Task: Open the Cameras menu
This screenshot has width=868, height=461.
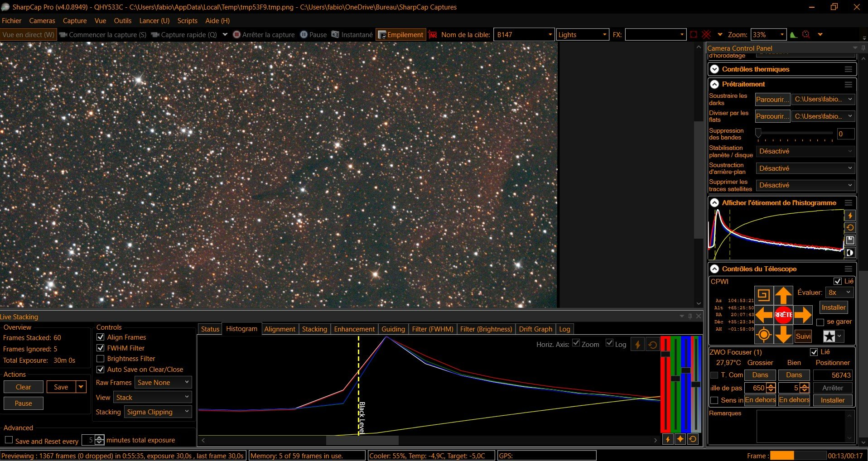Action: point(42,21)
